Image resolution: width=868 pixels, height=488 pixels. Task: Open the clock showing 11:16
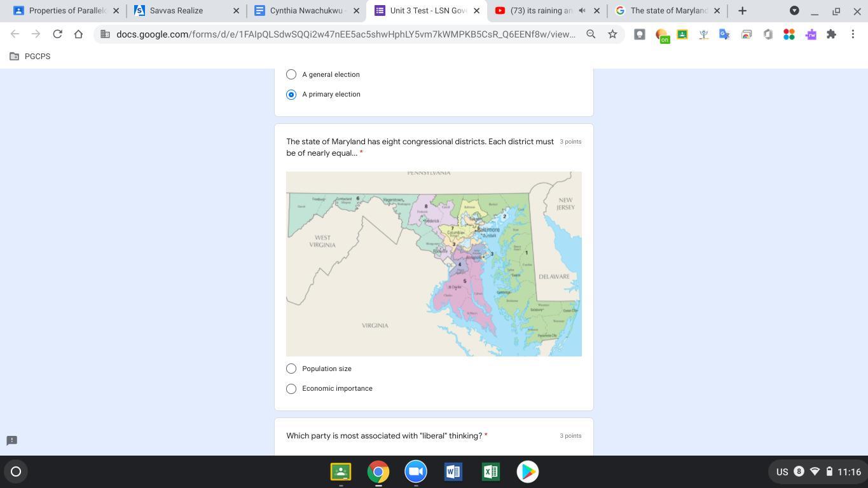[849, 471]
